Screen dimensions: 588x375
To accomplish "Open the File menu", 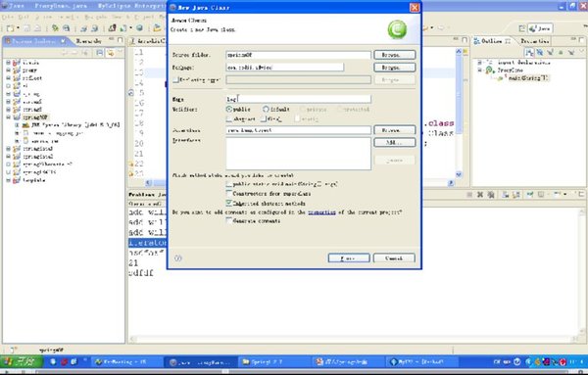I will [x=8, y=18].
